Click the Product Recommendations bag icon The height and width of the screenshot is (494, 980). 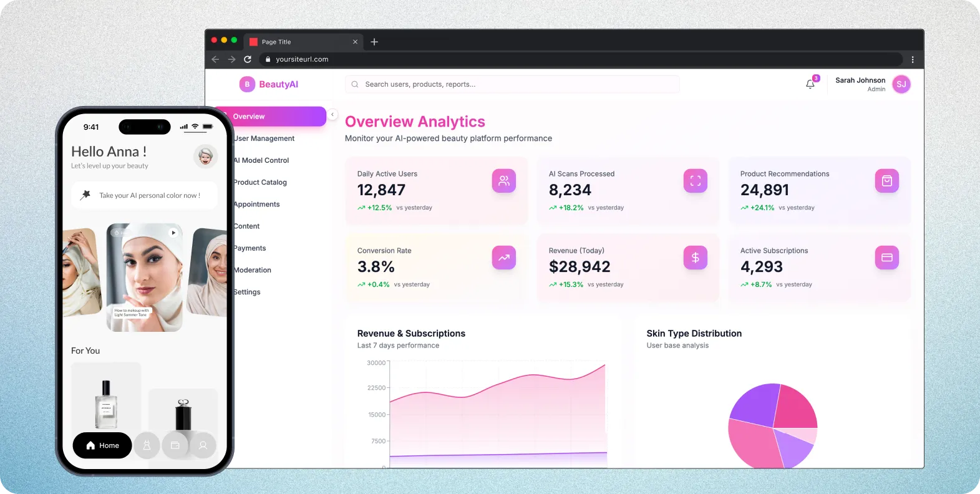click(x=886, y=181)
